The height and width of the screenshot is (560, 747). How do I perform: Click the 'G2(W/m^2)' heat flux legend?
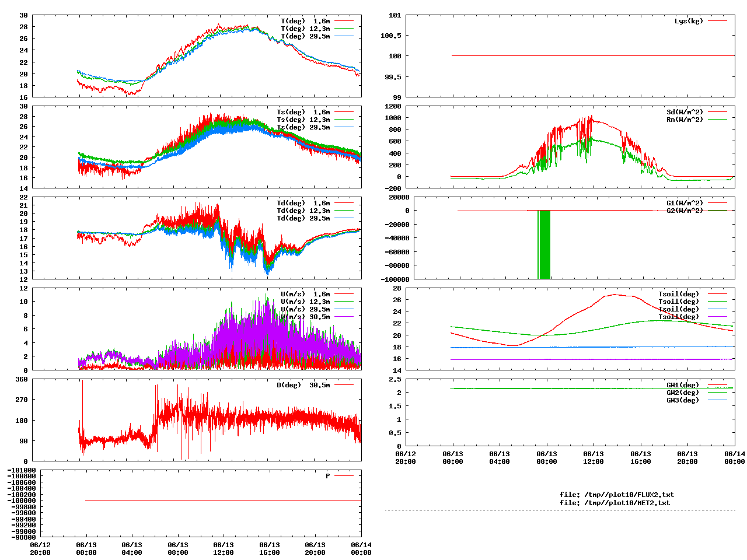coord(685,211)
